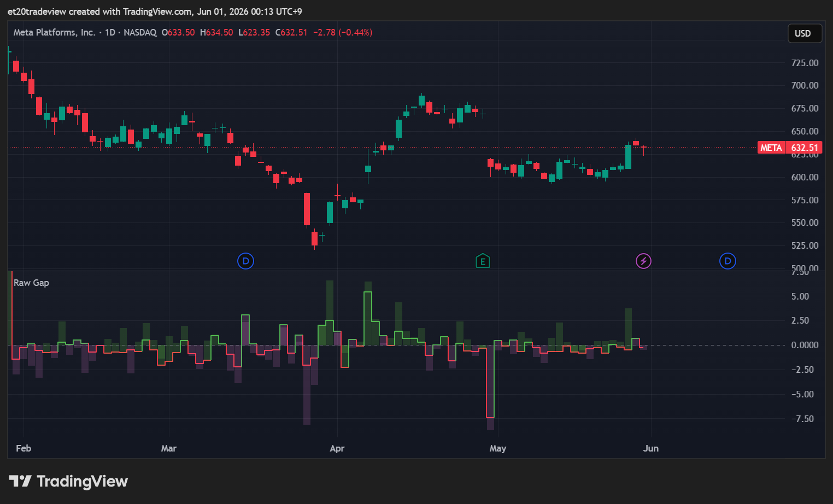Click the dividend marker in March
The height and width of the screenshot is (504, 833).
coord(245,261)
